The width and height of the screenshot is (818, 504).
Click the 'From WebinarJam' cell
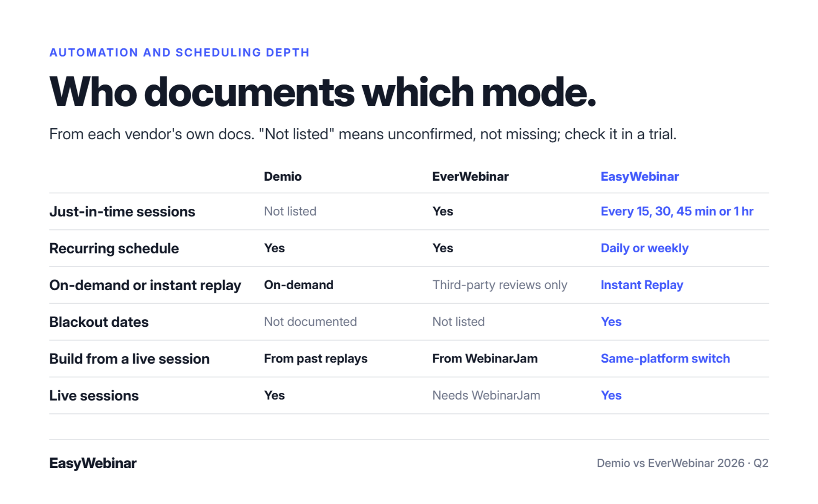click(485, 358)
